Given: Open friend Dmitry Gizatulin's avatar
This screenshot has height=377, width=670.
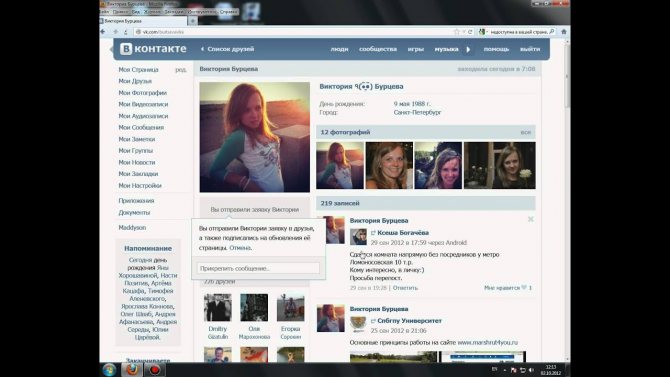Looking at the screenshot, I should tap(217, 307).
